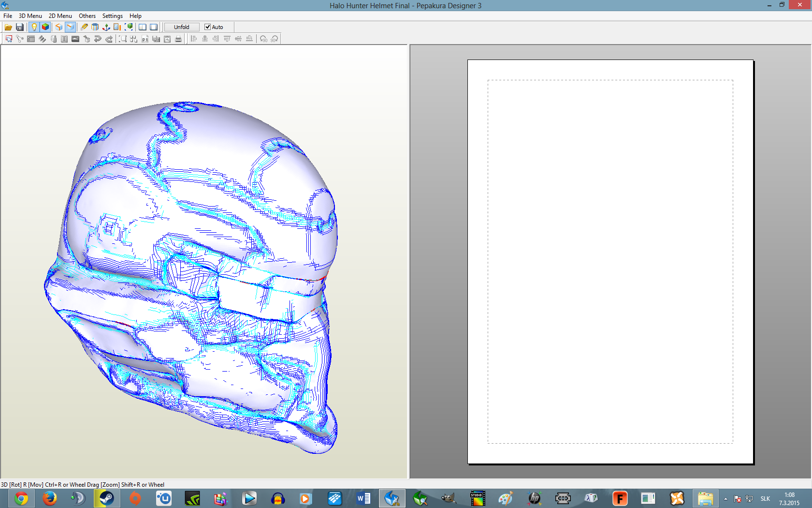
Task: Save the project with the floppy disk icon
Action: pos(20,27)
